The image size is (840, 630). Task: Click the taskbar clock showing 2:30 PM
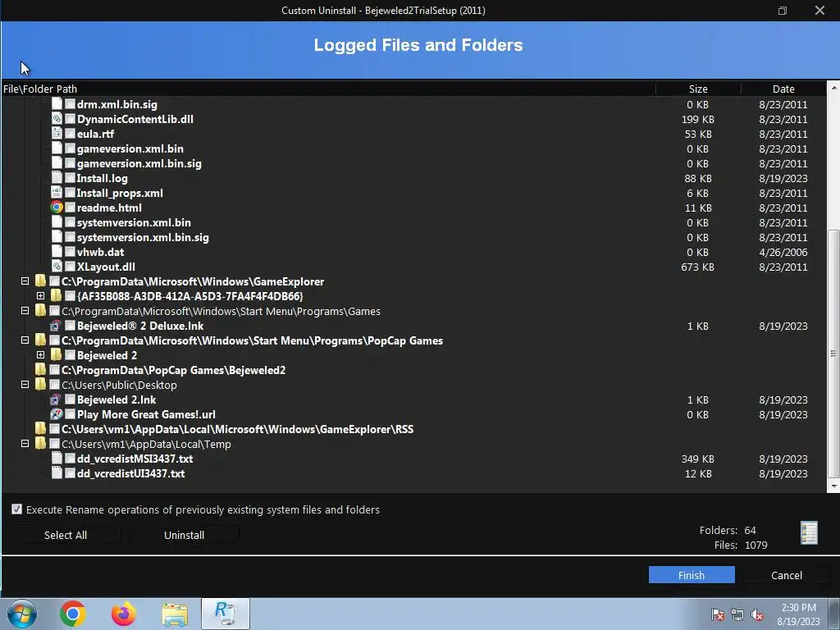tap(798, 614)
